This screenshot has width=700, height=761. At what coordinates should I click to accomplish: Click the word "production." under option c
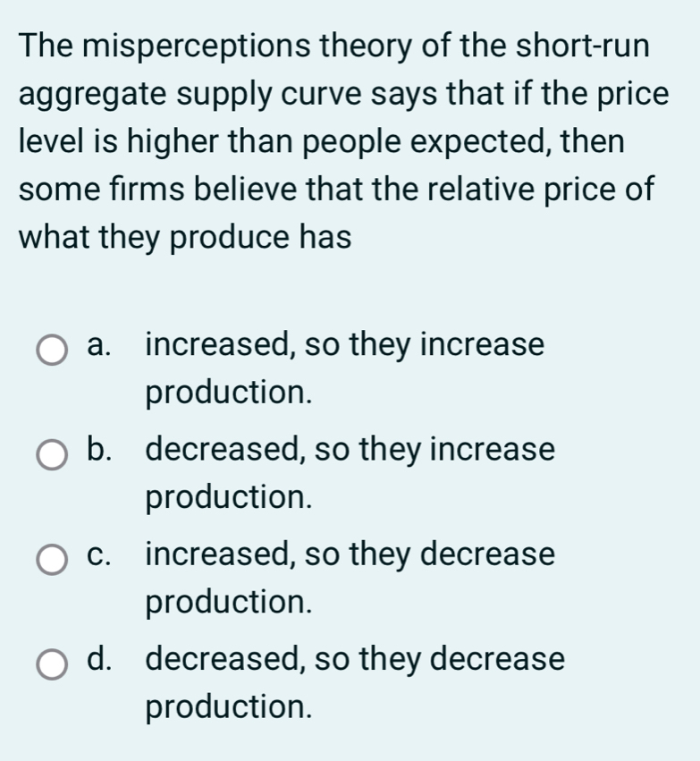click(x=230, y=602)
